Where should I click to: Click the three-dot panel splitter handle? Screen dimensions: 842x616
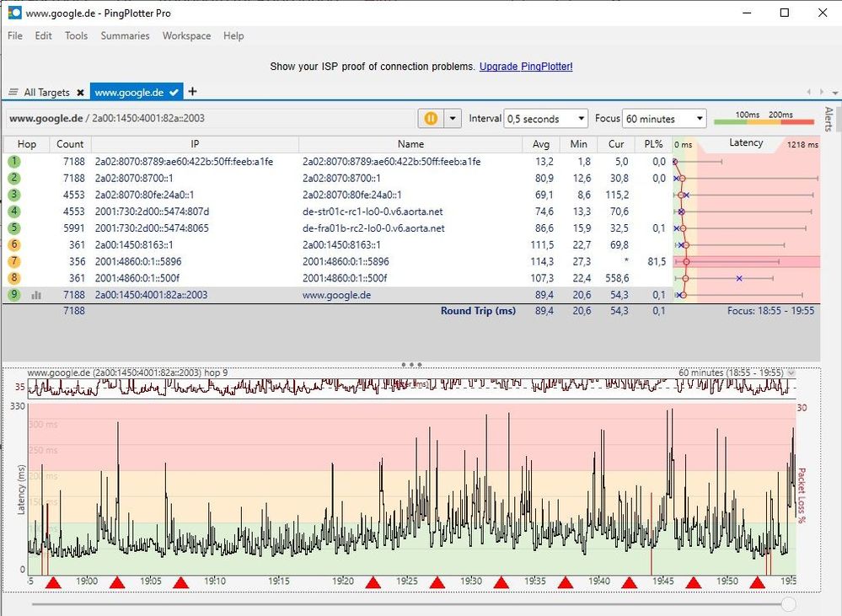(x=411, y=365)
